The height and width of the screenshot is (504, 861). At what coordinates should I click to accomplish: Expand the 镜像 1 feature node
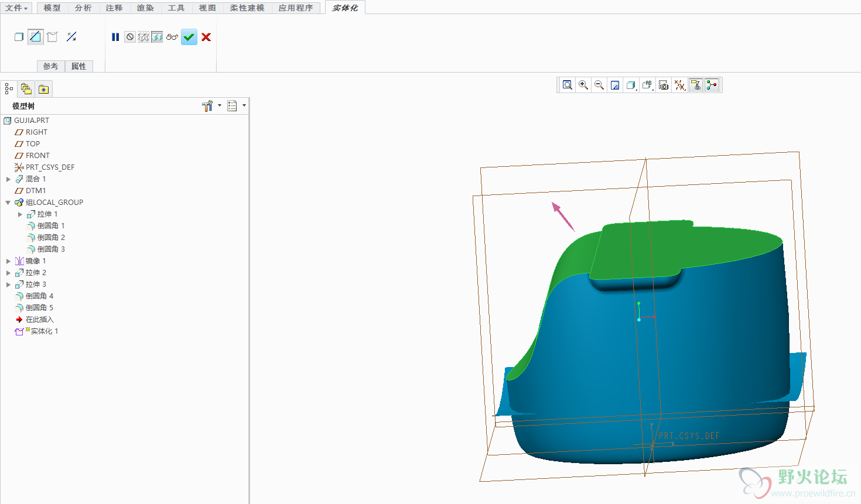pos(8,261)
